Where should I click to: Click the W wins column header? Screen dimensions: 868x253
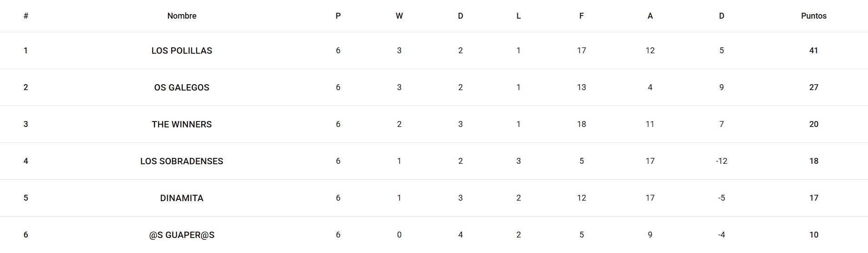click(x=399, y=16)
